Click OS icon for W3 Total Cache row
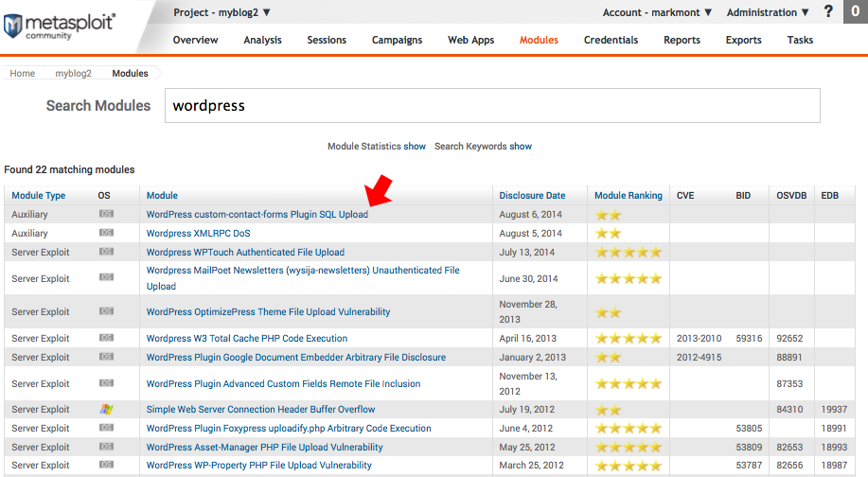868x477 pixels. (x=106, y=339)
